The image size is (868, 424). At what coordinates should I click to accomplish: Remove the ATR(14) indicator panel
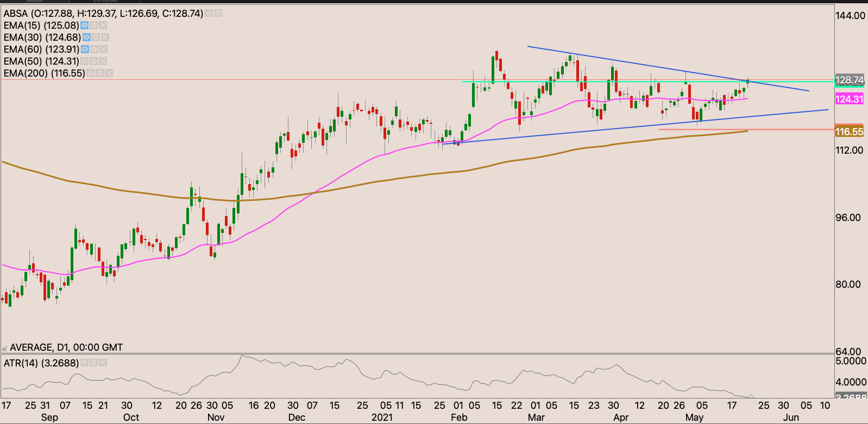tap(103, 363)
